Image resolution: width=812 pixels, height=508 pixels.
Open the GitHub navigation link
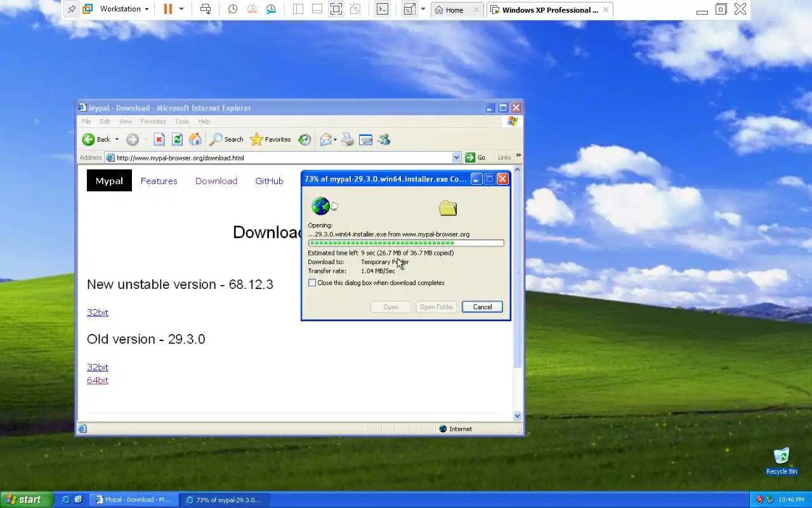point(269,181)
